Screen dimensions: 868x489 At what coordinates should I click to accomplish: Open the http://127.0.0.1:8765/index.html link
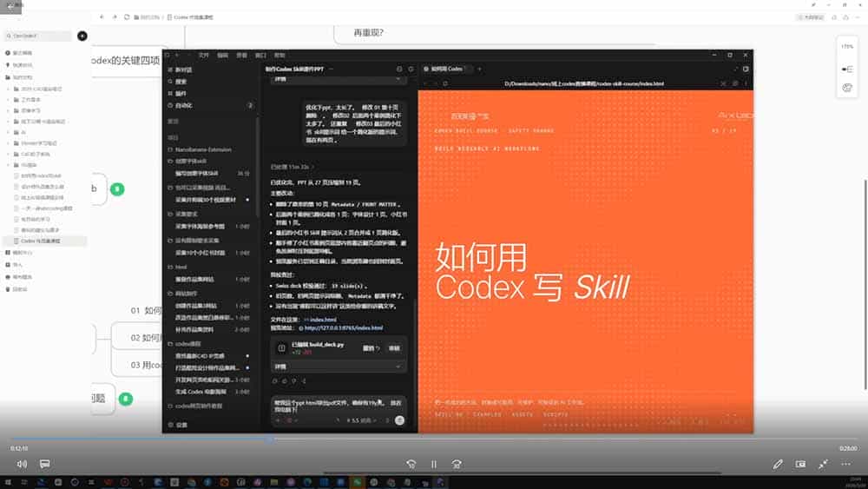coord(341,327)
